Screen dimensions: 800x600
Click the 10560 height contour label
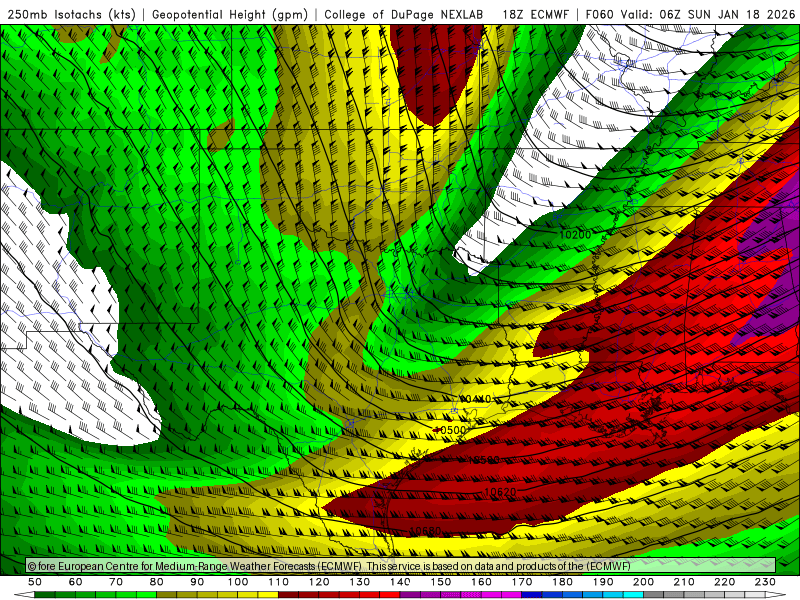(484, 460)
